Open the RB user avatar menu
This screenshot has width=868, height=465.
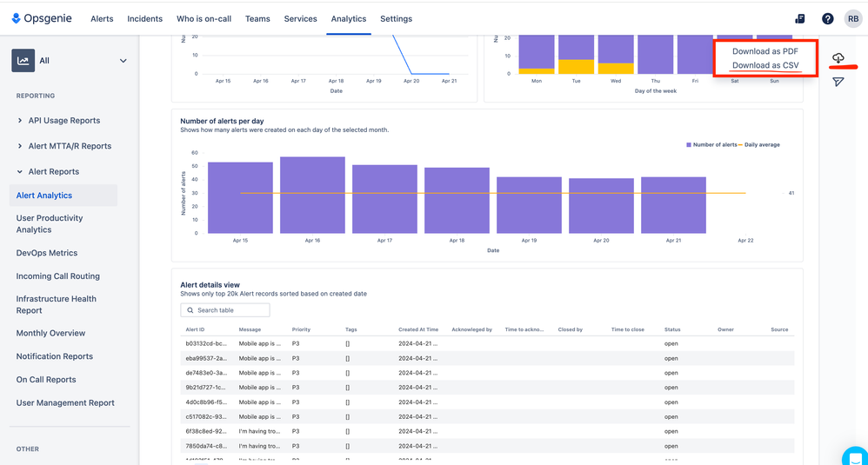pyautogui.click(x=853, y=19)
